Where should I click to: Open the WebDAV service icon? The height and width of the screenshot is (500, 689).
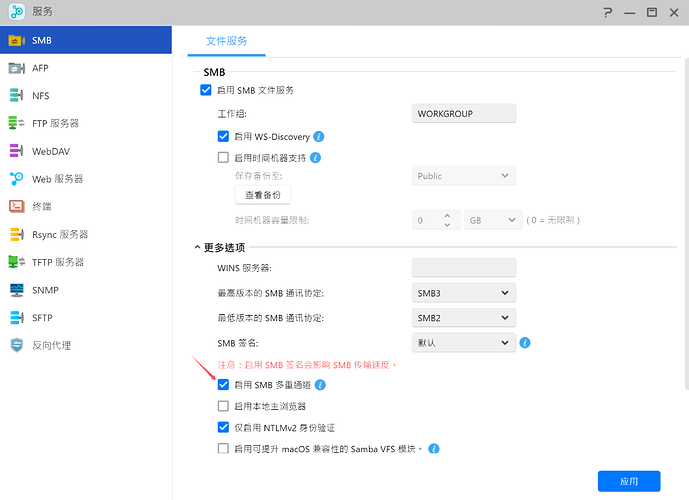(x=16, y=151)
